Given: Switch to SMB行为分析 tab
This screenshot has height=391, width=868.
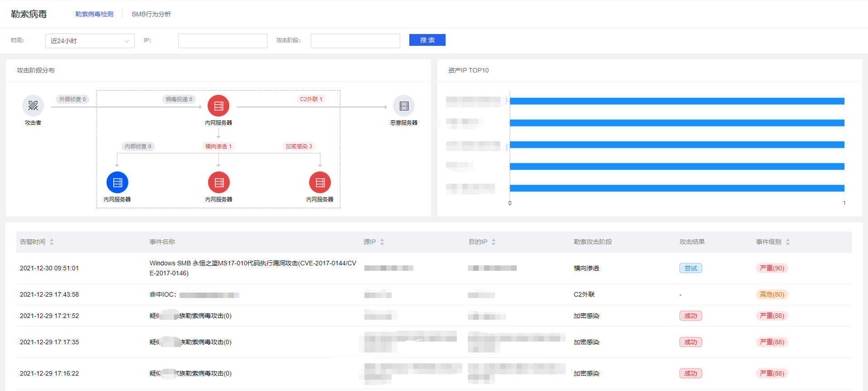Looking at the screenshot, I should tap(151, 14).
